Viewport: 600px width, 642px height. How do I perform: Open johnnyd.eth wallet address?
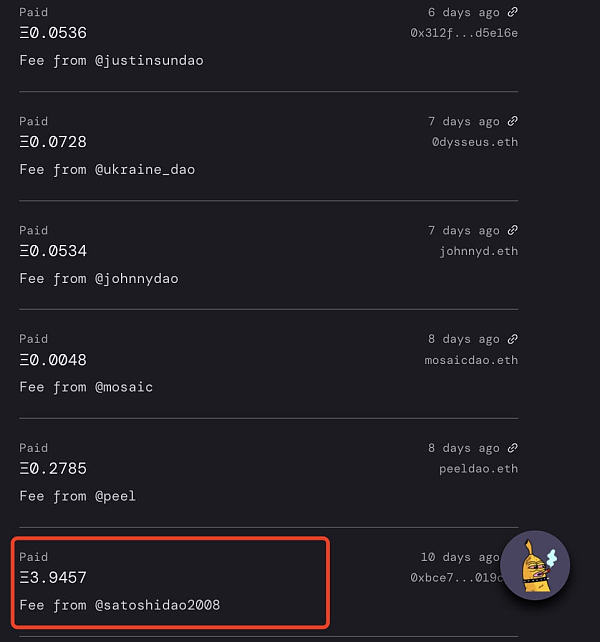coord(478,251)
